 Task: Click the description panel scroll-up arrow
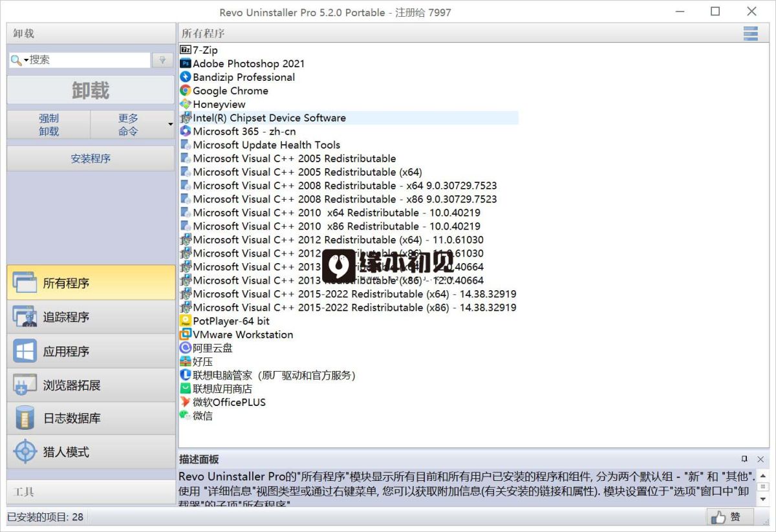tap(762, 475)
